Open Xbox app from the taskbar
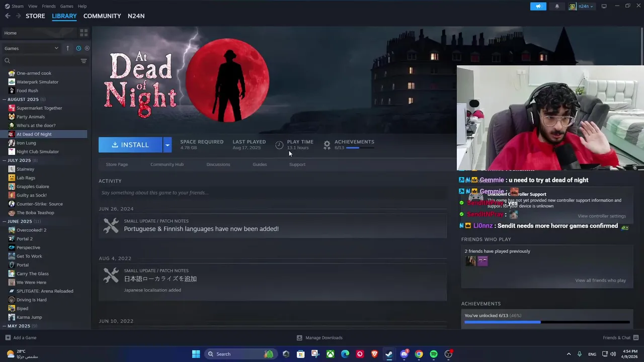644x362 pixels. (x=330, y=354)
